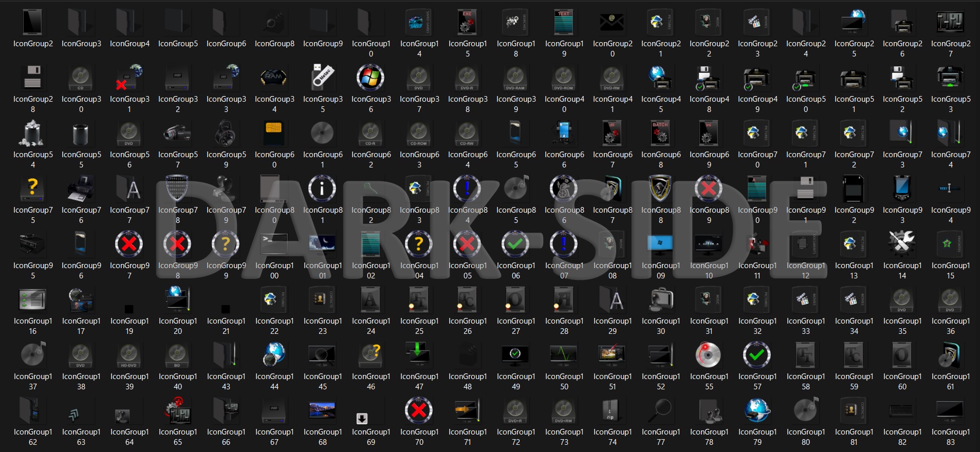Viewport: 980px width, 452px height.
Task: Select the info symbol icon IconGroup81
Action: click(x=322, y=189)
